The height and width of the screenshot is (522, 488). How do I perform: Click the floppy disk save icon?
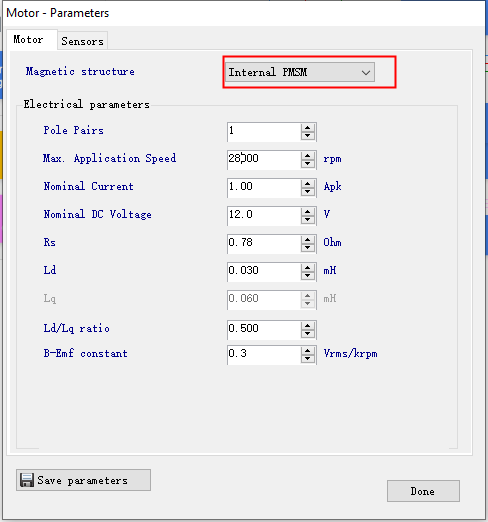click(x=27, y=480)
